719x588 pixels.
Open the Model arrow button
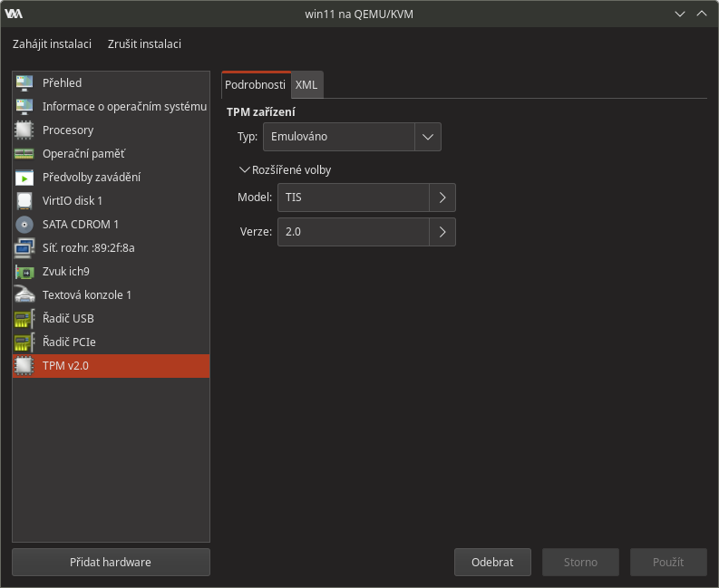pyautogui.click(x=442, y=198)
